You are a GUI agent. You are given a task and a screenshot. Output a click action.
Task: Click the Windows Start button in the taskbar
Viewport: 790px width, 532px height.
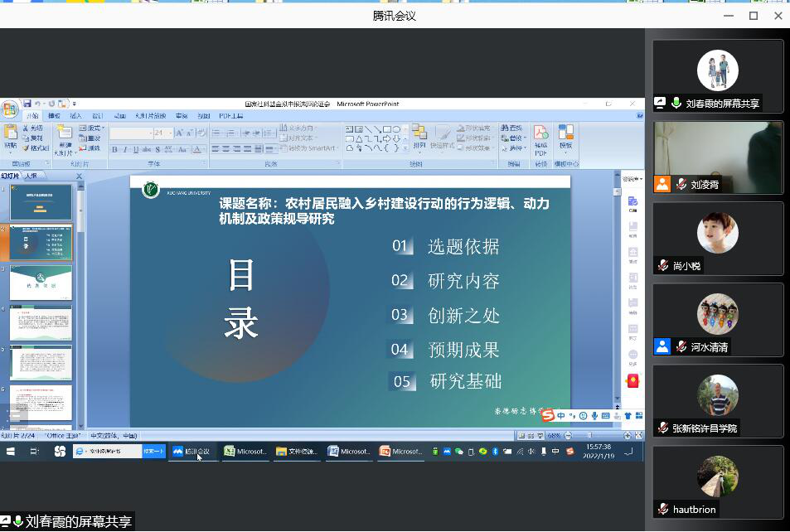point(11,452)
